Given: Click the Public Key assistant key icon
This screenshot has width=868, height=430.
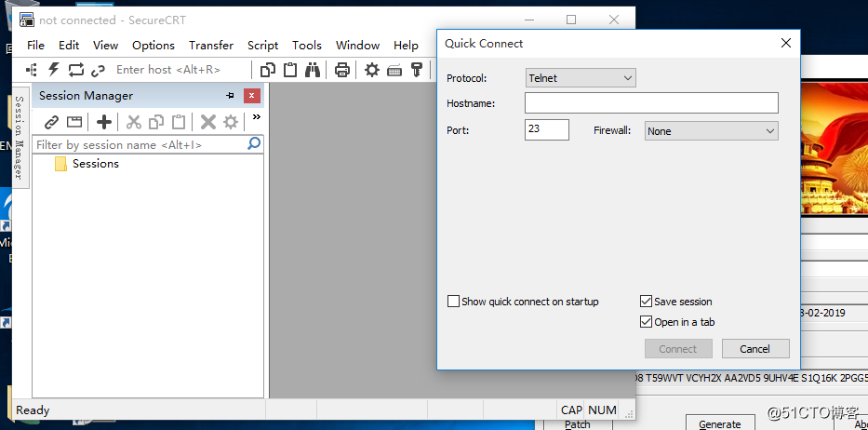Looking at the screenshot, I should (x=416, y=70).
